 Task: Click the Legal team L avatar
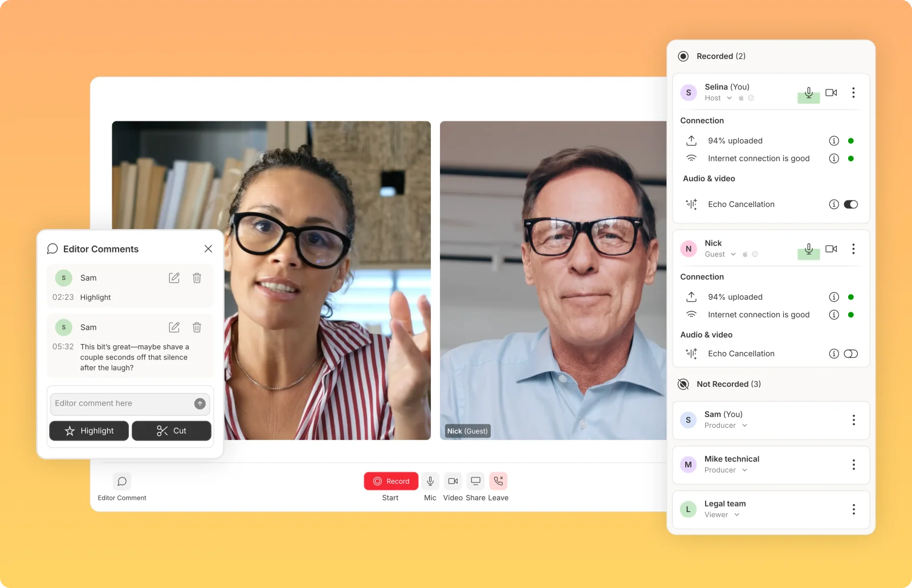click(x=688, y=509)
